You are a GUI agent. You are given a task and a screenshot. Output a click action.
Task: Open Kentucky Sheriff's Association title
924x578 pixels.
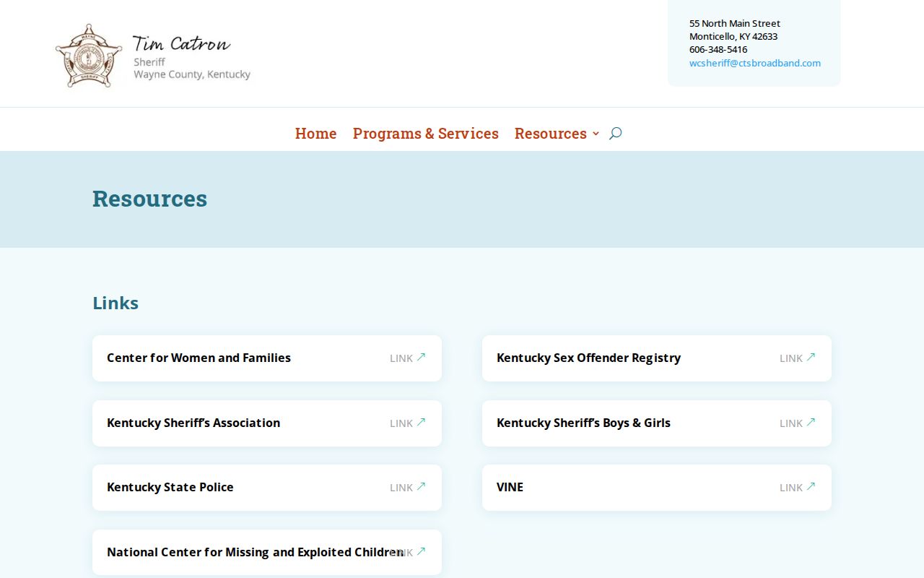(193, 423)
